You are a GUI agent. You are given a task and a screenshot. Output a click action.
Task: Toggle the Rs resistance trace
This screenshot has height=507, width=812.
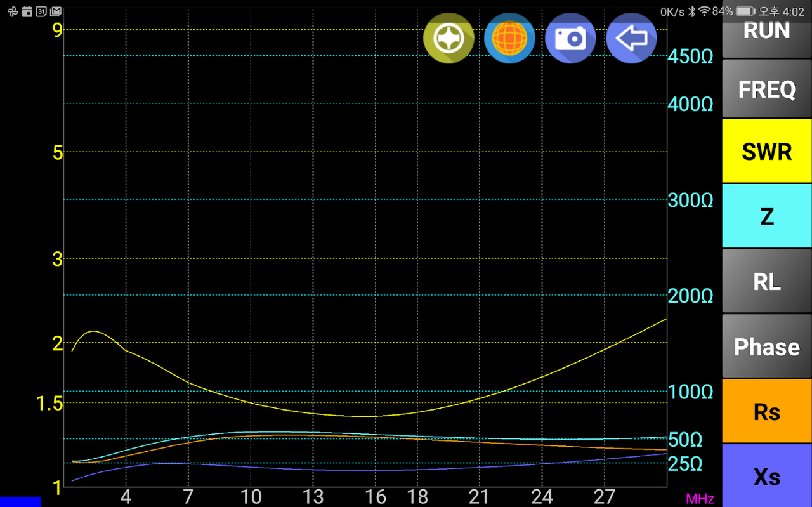tap(767, 411)
